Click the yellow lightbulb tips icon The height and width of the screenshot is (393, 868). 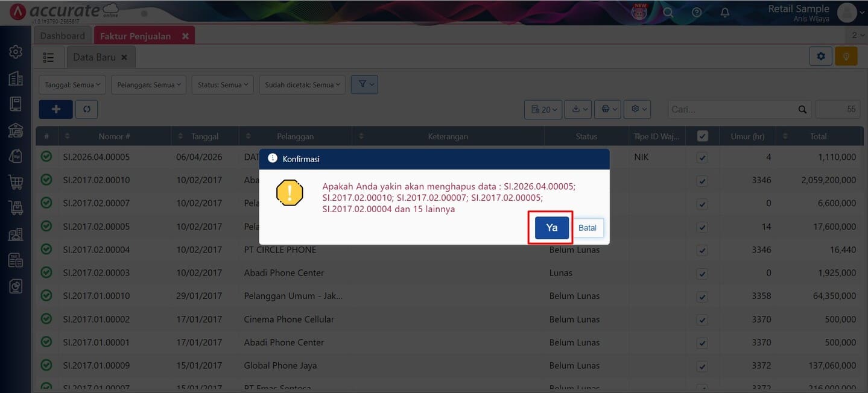point(846,57)
